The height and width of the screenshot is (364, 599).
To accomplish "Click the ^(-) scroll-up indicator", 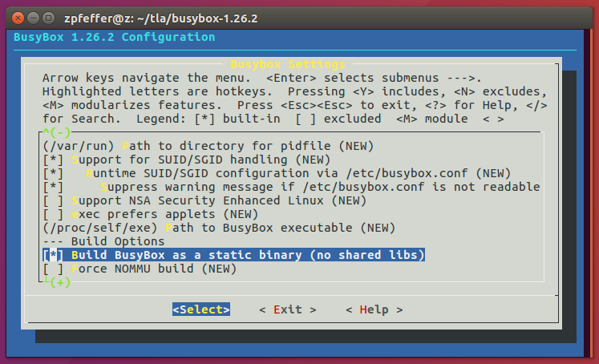I will pyautogui.click(x=57, y=132).
